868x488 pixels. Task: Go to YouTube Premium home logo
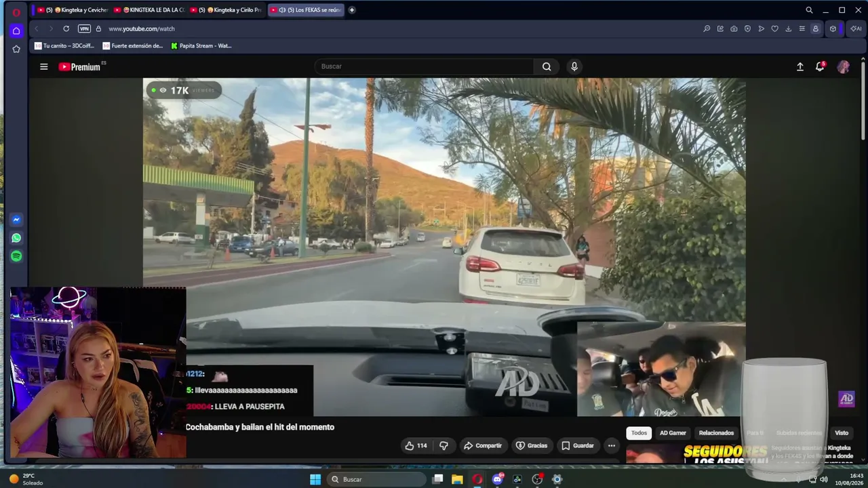tap(80, 66)
